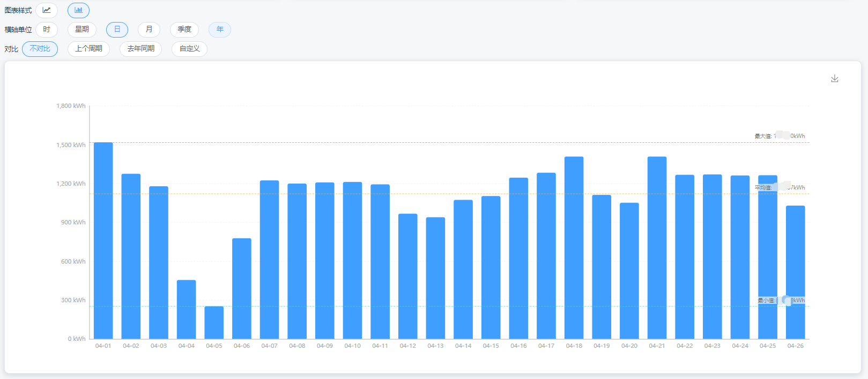This screenshot has height=379, width=868.
Task: Click the 04-01 bar in chart
Action: pyautogui.click(x=103, y=240)
